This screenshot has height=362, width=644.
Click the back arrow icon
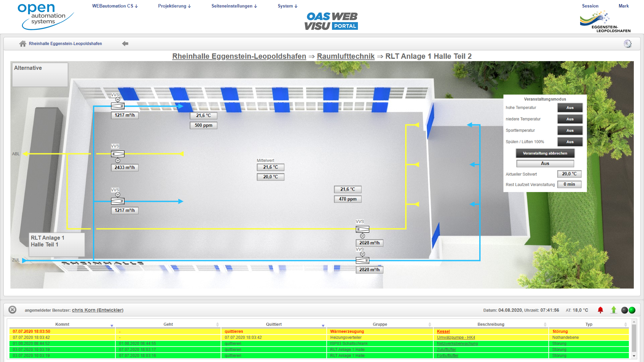click(125, 44)
